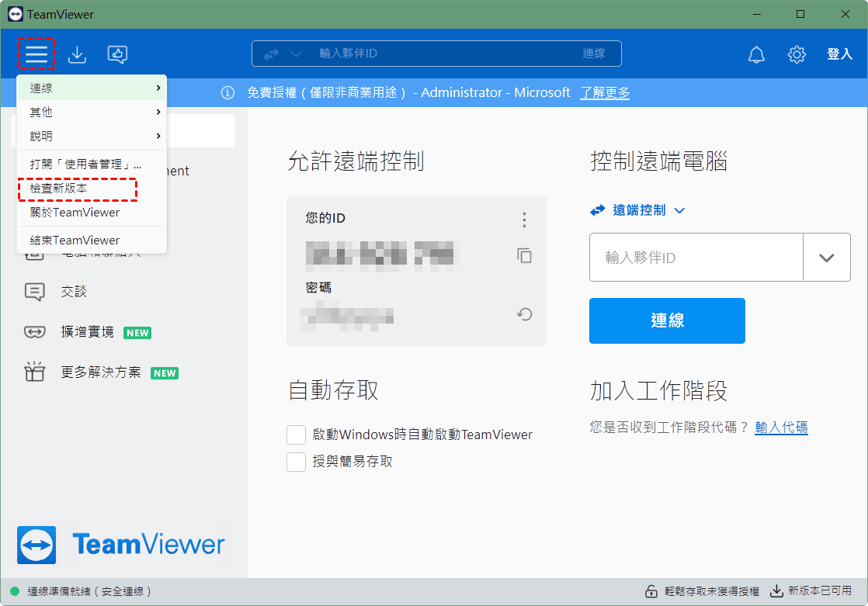This screenshot has height=606, width=868.
Task: Click the 輸入夥伴ID field under 控制遠端電腦
Action: pos(695,258)
